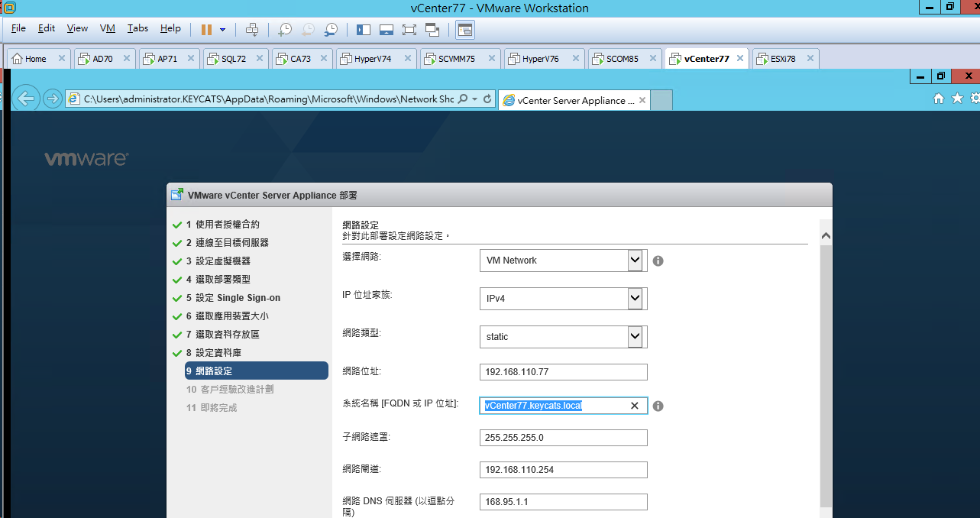Go to step 8 設定資料庫
The height and width of the screenshot is (518, 980).
click(x=213, y=353)
